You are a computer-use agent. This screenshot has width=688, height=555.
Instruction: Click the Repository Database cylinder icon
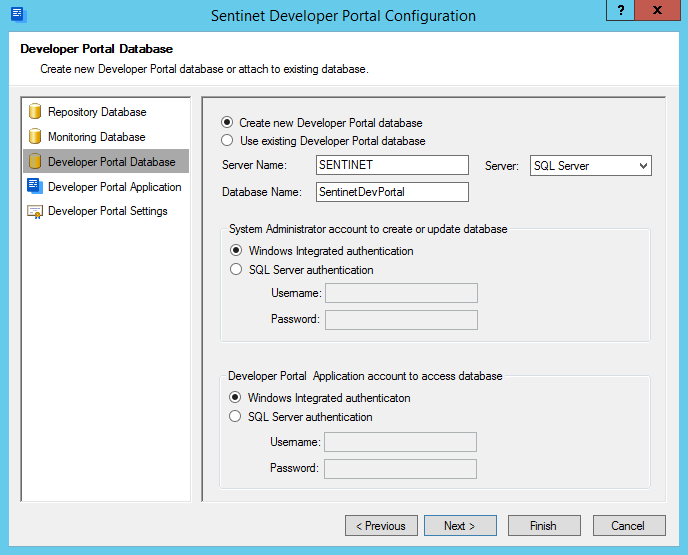coord(35,111)
